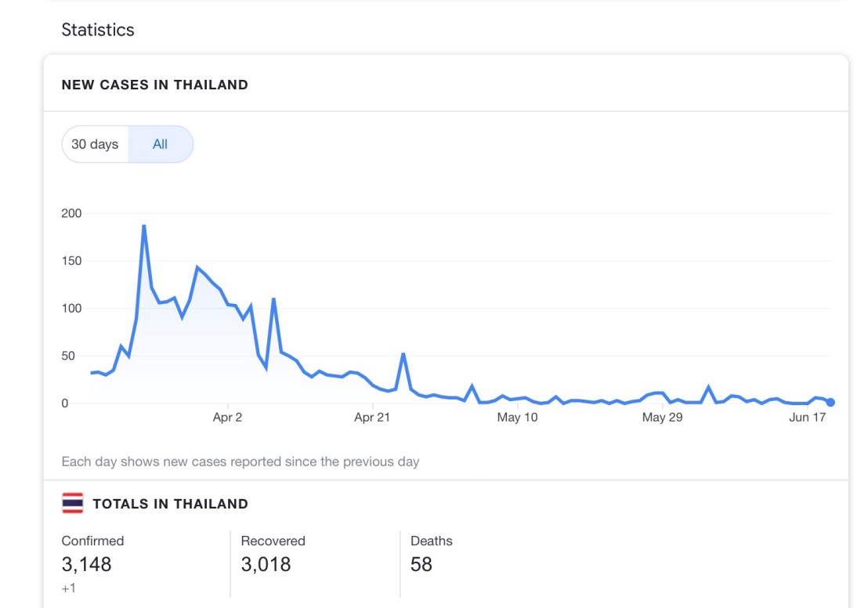The height and width of the screenshot is (608, 868).
Task: Click the "Totals in Thailand" heading
Action: point(170,504)
